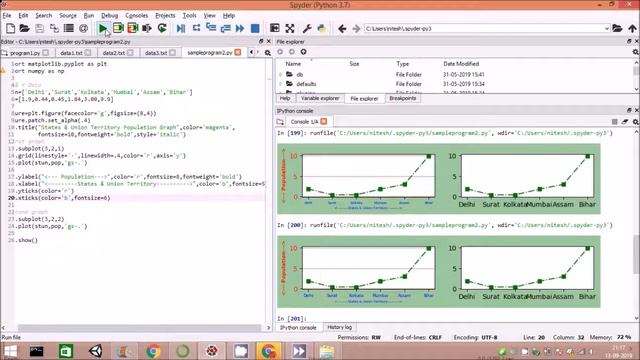
Task: Open the Consoles menu
Action: point(136,16)
